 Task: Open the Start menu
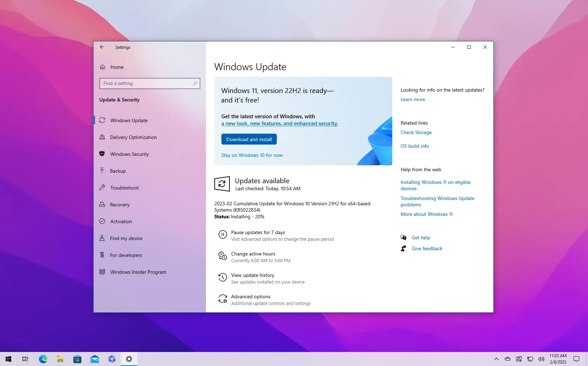click(8, 359)
